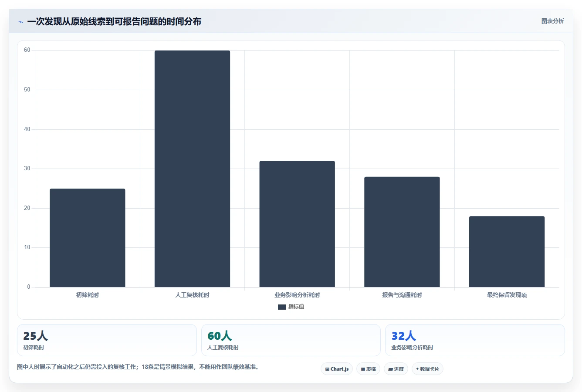Click the y-axis value 50
The height and width of the screenshot is (392, 582).
click(27, 90)
